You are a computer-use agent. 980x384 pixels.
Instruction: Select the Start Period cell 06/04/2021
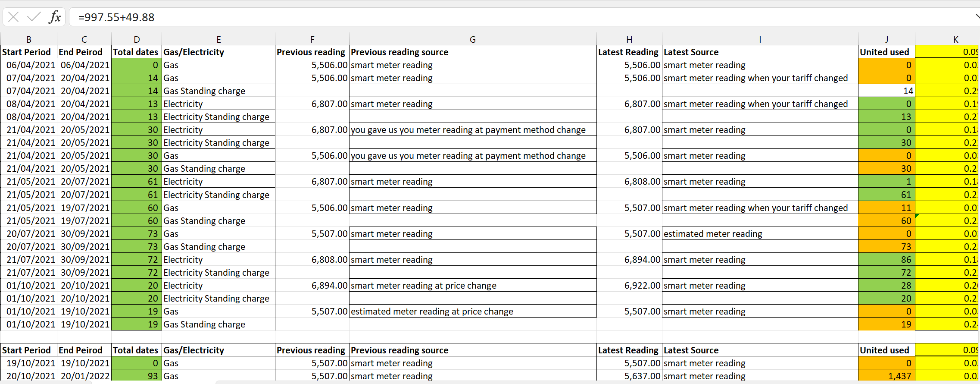pos(29,65)
